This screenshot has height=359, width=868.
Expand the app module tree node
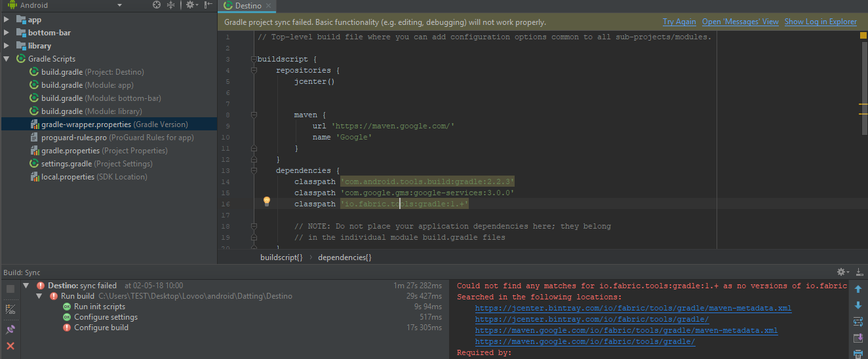(x=7, y=20)
